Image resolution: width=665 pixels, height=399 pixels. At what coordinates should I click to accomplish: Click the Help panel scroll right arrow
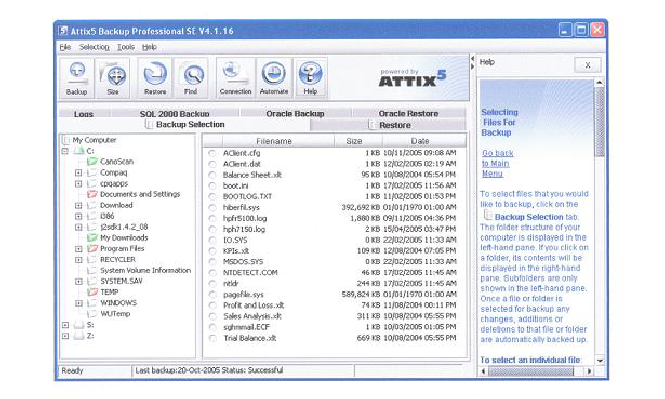pyautogui.click(x=589, y=371)
